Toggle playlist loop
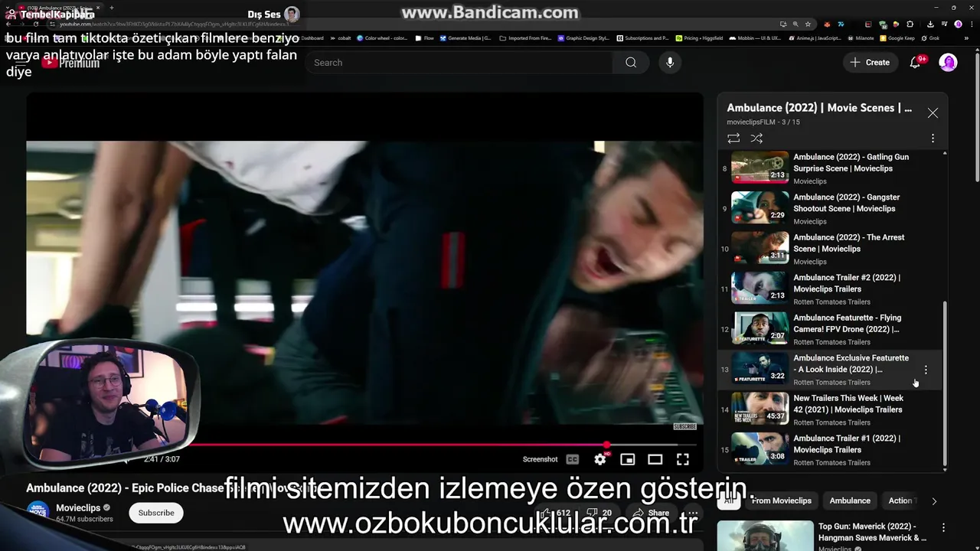Image resolution: width=980 pixels, height=551 pixels. coord(733,139)
